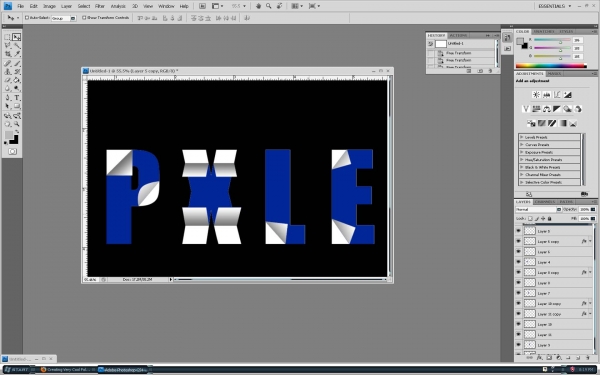This screenshot has width=600, height=375.
Task: Add a Curves adjustment
Action: tap(557, 95)
